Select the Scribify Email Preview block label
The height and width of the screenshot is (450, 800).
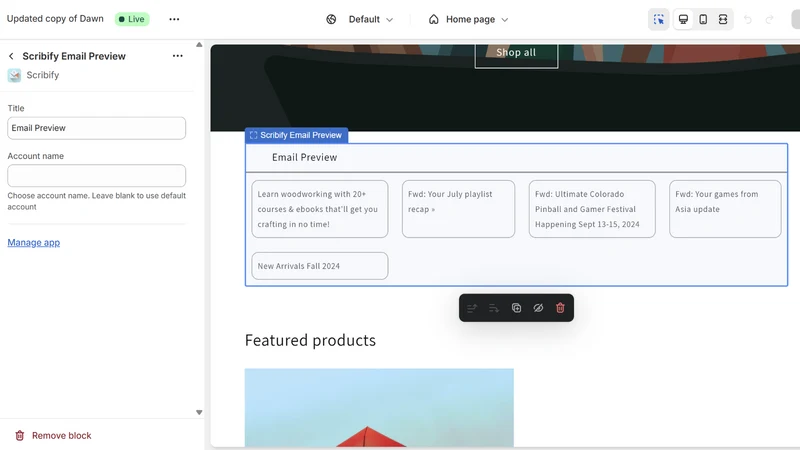pos(296,135)
